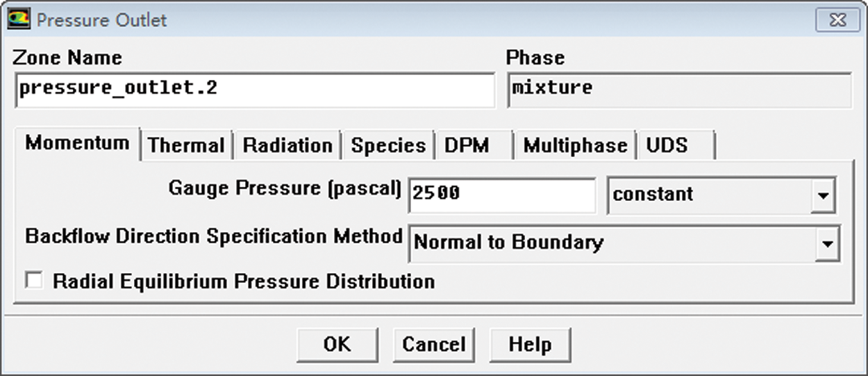
Task: Click the Cancel button
Action: [434, 345]
